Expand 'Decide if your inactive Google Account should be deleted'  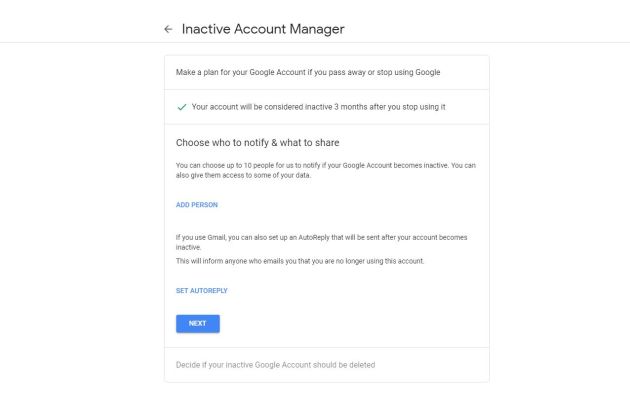276,364
